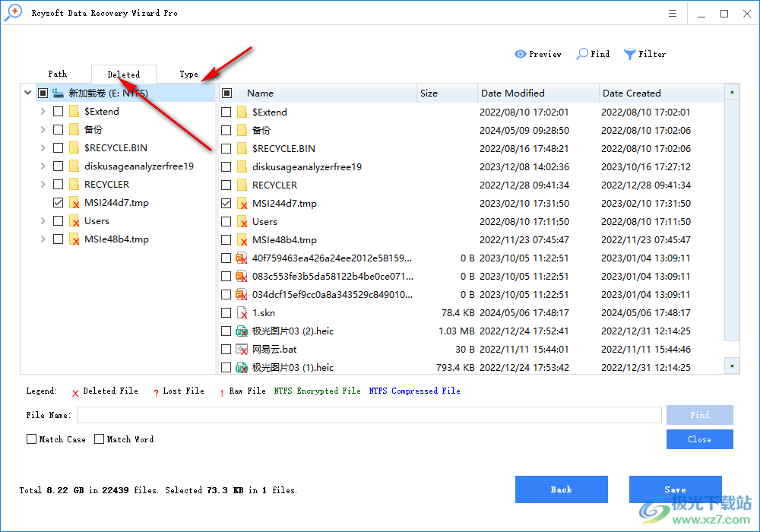This screenshot has width=760, height=532.
Task: Enable the Match Case option
Action: [x=31, y=439]
